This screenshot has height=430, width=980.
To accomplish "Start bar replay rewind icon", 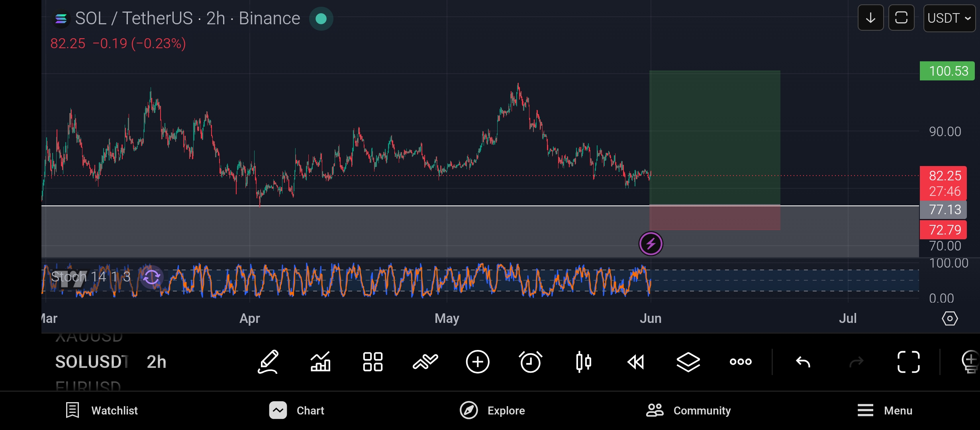I will 636,362.
